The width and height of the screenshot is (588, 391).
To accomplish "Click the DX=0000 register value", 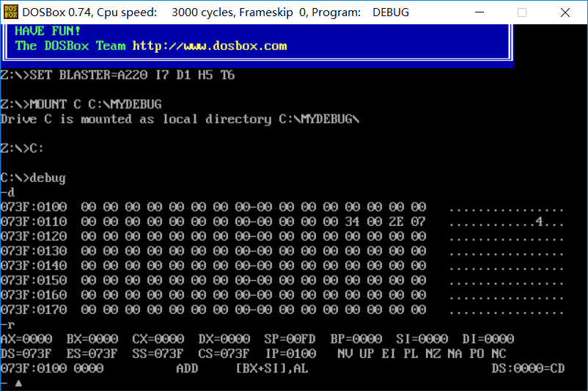I will pos(224,339).
